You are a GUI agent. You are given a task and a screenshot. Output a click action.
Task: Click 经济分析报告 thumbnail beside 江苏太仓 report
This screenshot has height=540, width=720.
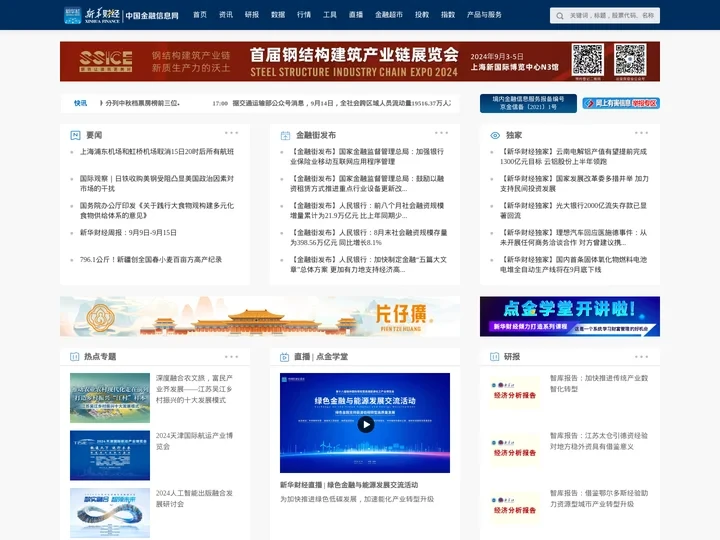point(515,450)
